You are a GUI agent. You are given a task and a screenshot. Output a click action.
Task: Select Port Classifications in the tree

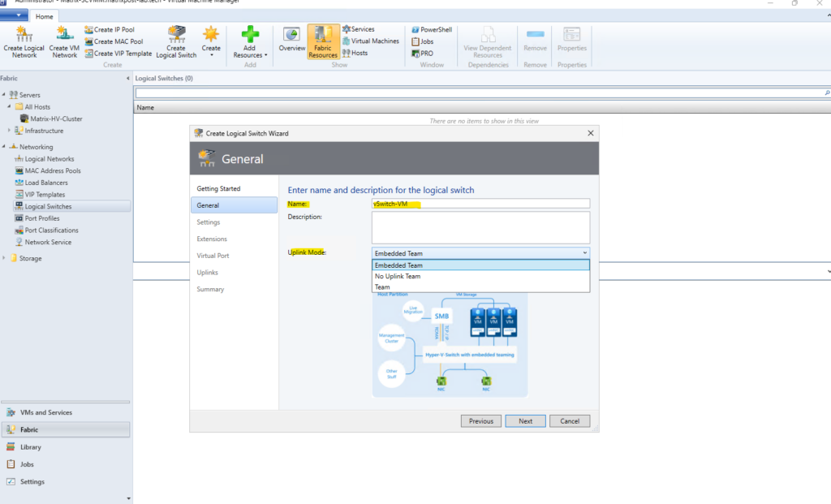[46, 230]
